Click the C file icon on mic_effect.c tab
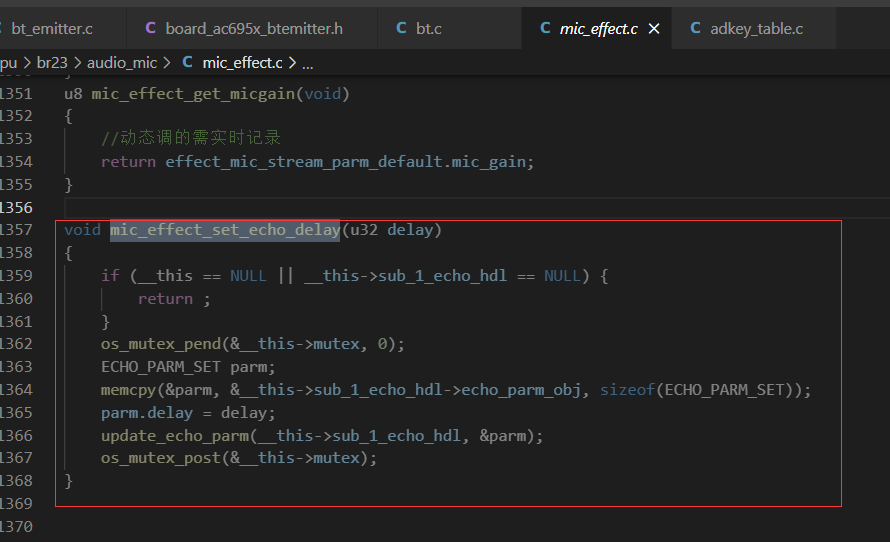 coord(545,28)
